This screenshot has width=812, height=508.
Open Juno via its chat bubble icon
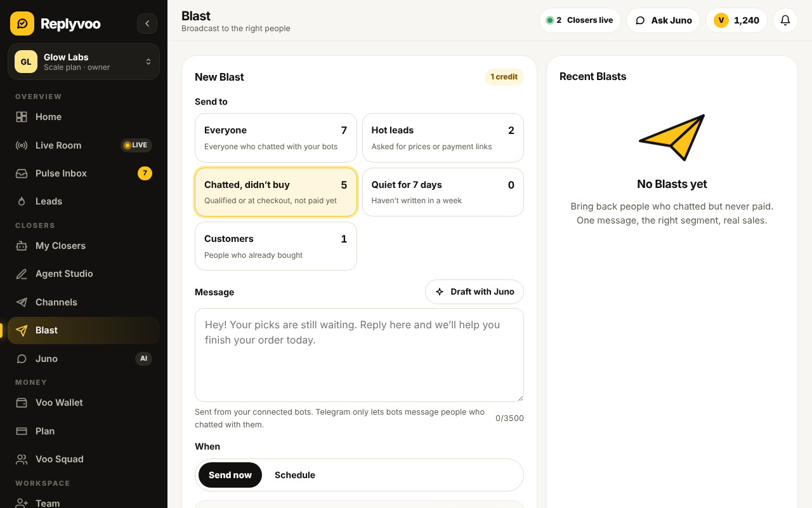[22, 359]
